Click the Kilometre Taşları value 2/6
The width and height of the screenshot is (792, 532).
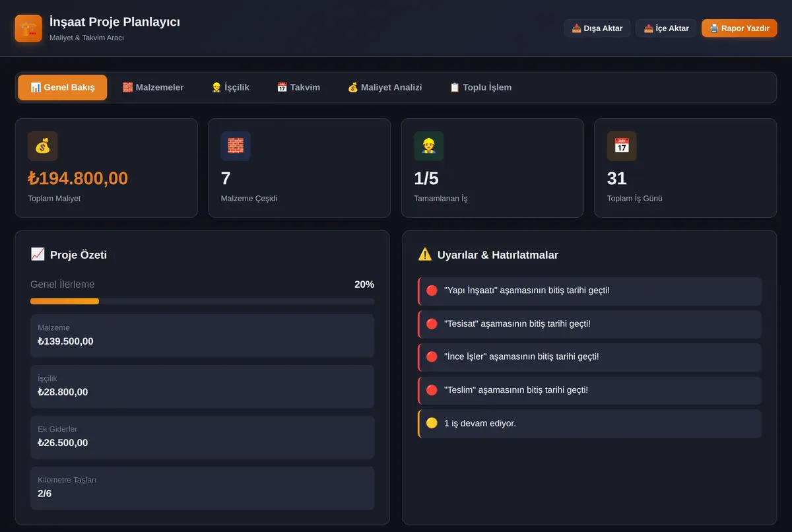coord(45,493)
